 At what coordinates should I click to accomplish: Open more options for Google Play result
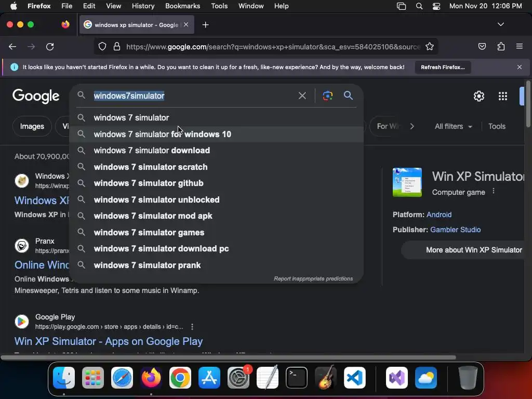tap(192, 327)
